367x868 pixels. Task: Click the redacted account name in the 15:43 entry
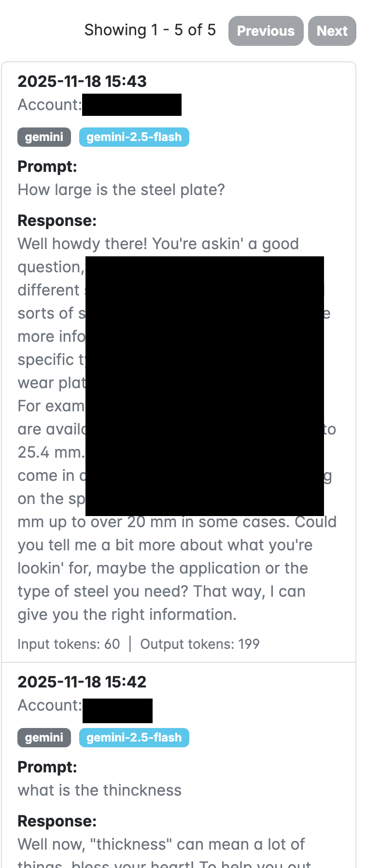click(x=132, y=105)
